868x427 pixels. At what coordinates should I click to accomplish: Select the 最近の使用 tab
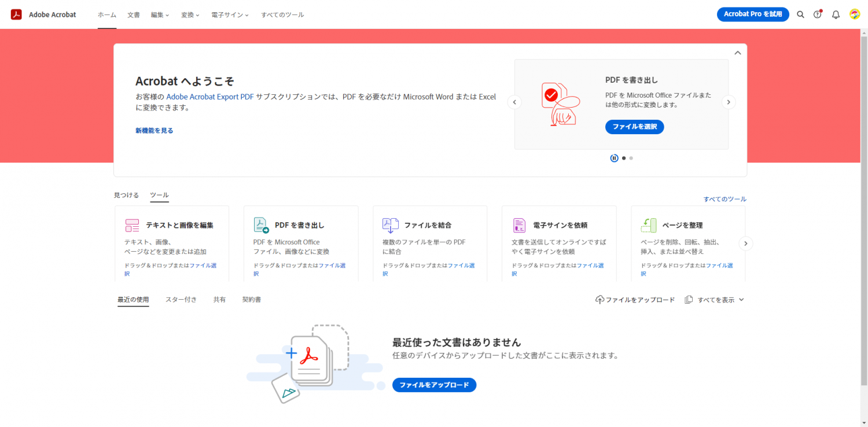[133, 300]
